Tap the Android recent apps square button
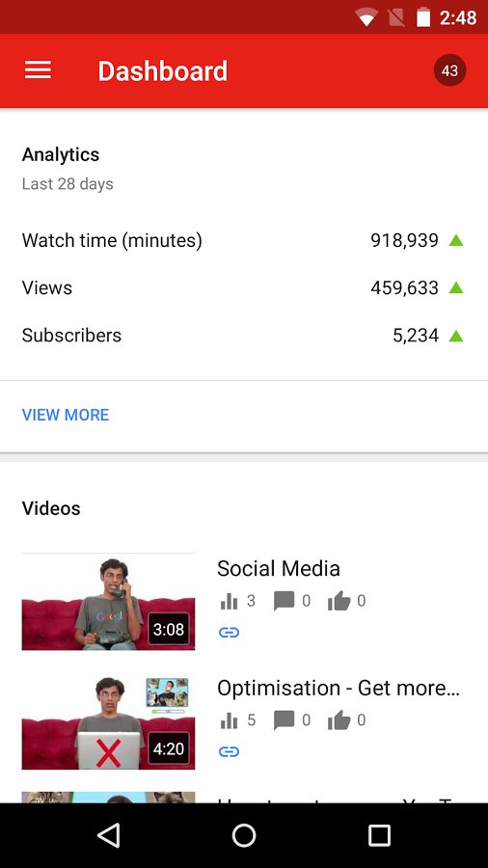 click(x=380, y=835)
